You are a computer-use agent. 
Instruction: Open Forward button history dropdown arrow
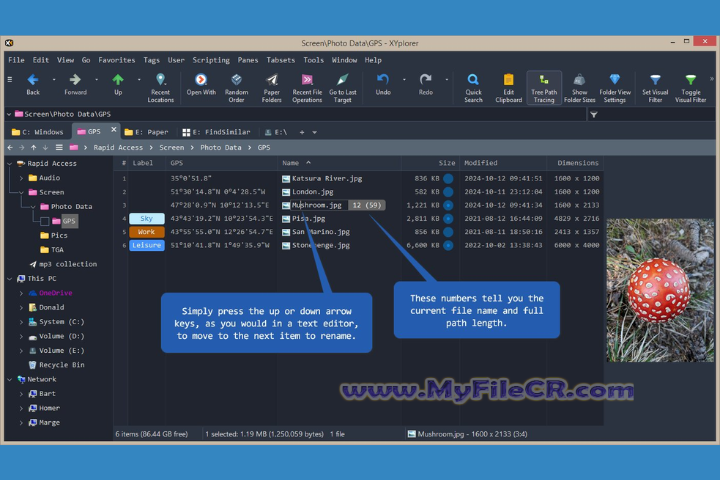pyautogui.click(x=96, y=79)
